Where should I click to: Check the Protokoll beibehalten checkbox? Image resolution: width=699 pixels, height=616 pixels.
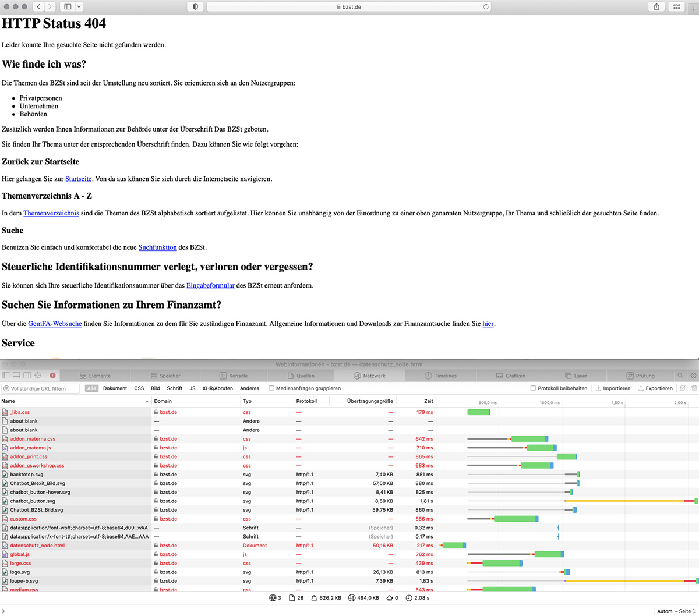click(533, 388)
